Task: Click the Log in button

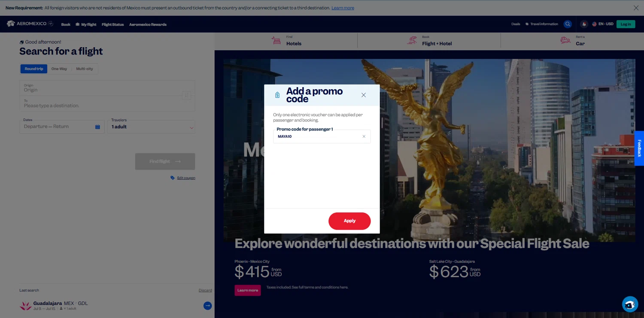Action: pyautogui.click(x=626, y=24)
